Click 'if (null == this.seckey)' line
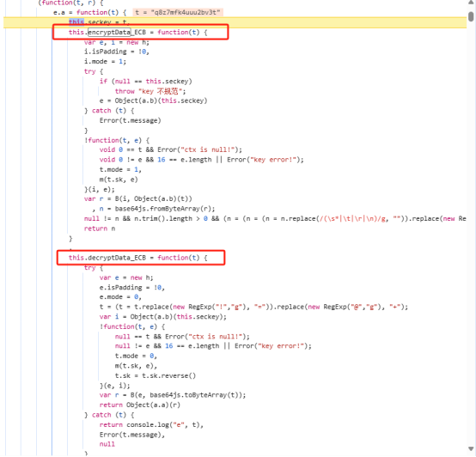This screenshot has height=457, width=476. pyautogui.click(x=146, y=82)
